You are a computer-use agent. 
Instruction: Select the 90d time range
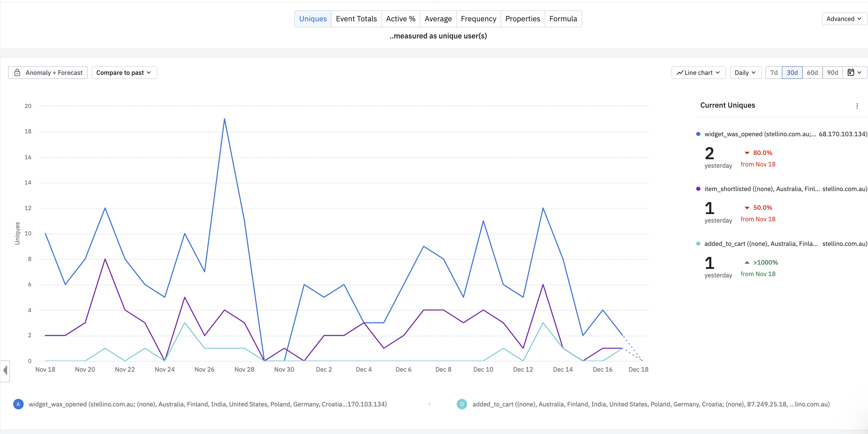(x=832, y=73)
